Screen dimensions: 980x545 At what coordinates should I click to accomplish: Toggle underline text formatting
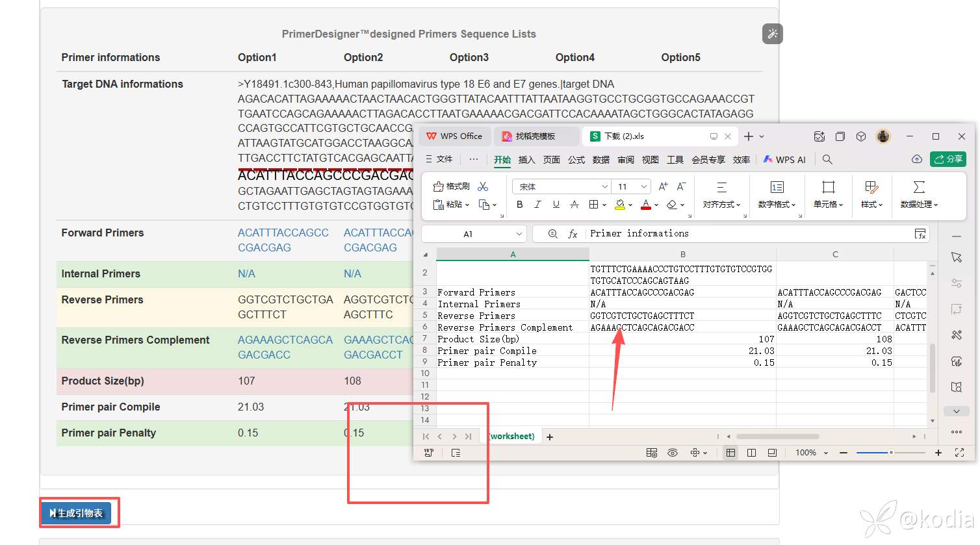coord(556,205)
